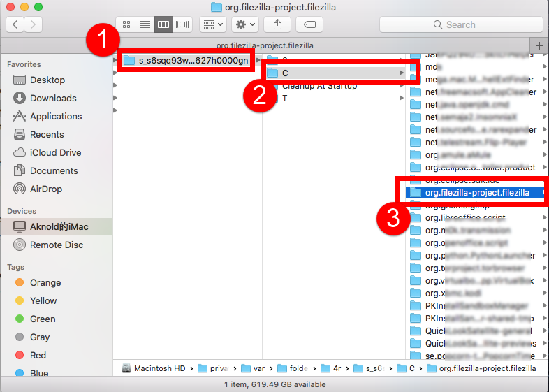The width and height of the screenshot is (549, 392).
Task: Add new tab with plus button
Action: pyautogui.click(x=539, y=45)
